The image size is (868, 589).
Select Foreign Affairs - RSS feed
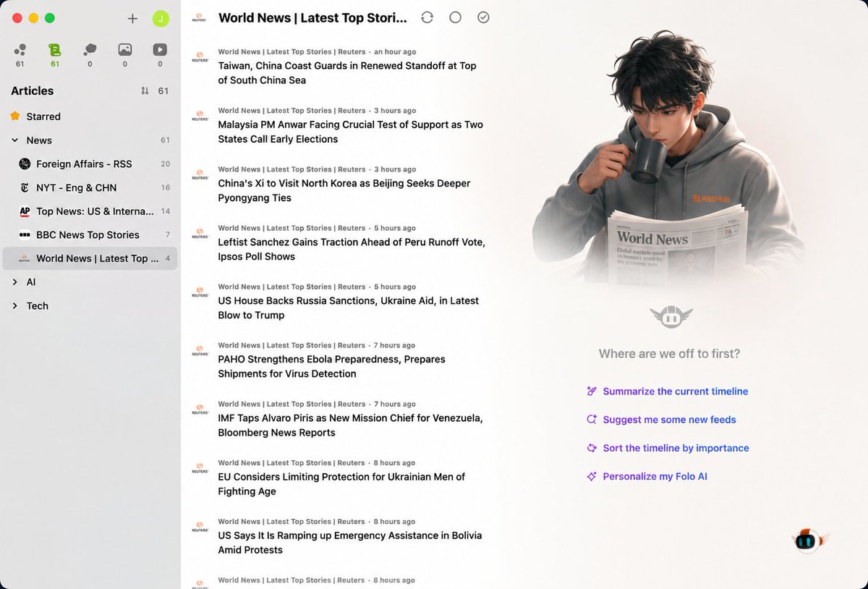89,164
